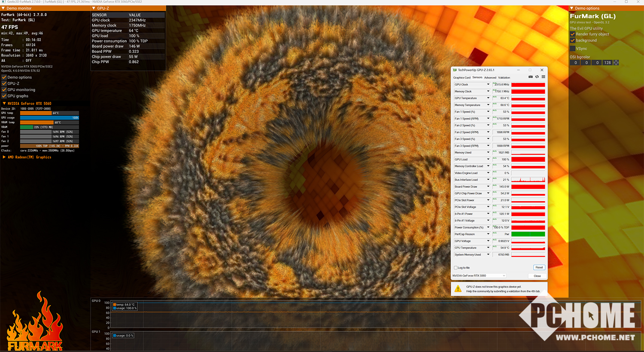Click Chip PPW 0.862 row in overlay
The height and width of the screenshot is (352, 644).
pos(128,62)
